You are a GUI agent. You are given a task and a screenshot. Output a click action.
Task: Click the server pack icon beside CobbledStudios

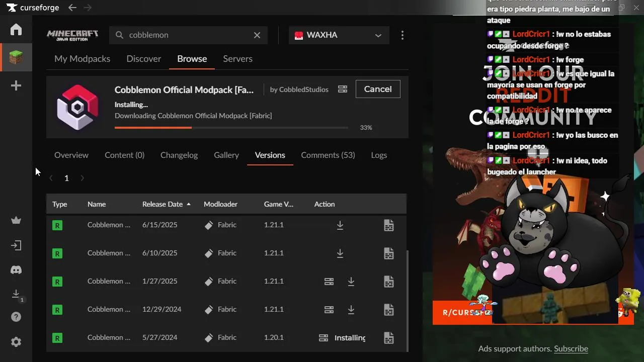[x=343, y=89]
